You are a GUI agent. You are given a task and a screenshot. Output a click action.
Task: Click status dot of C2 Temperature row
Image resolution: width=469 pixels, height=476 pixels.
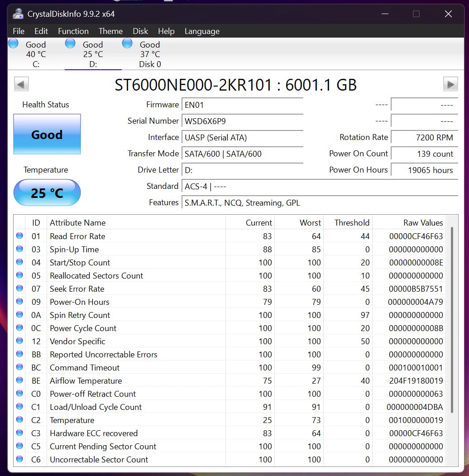click(20, 419)
